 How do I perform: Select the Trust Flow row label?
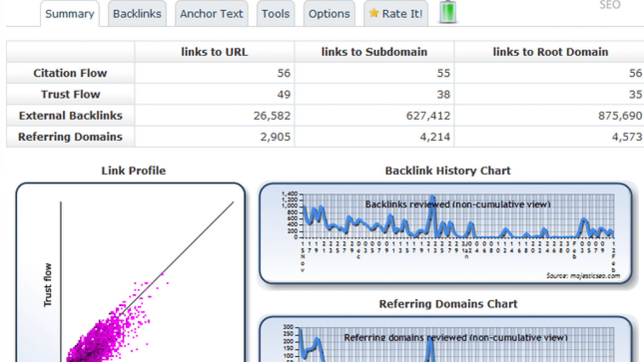(x=70, y=94)
